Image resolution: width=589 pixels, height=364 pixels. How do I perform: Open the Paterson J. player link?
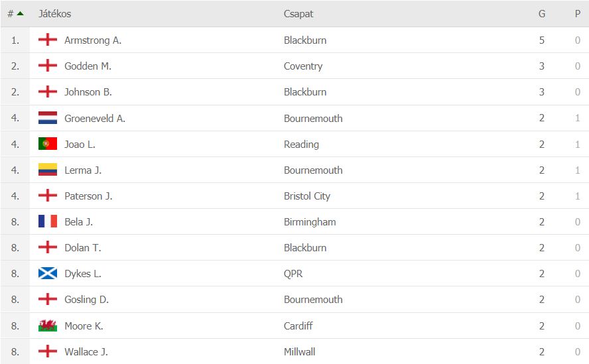click(x=88, y=196)
